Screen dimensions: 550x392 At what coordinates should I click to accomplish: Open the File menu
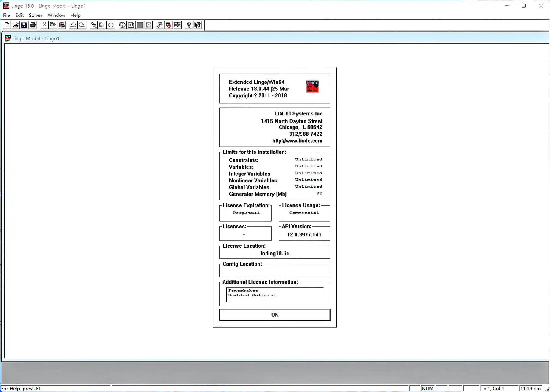point(6,15)
